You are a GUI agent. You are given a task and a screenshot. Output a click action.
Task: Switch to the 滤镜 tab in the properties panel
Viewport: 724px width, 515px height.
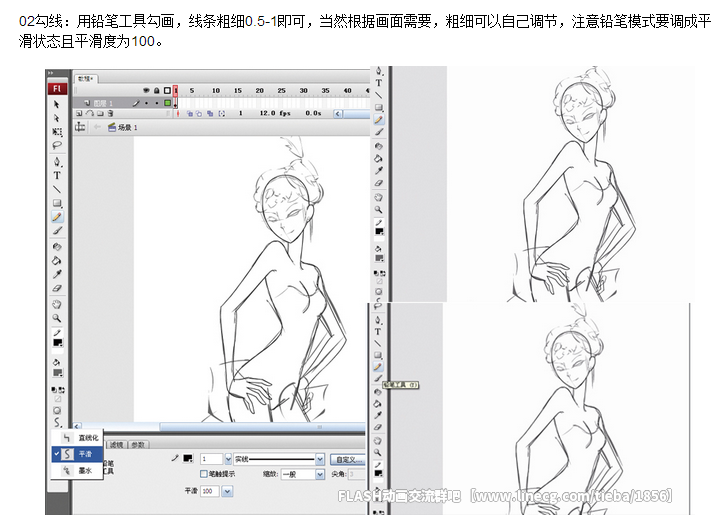point(116,445)
